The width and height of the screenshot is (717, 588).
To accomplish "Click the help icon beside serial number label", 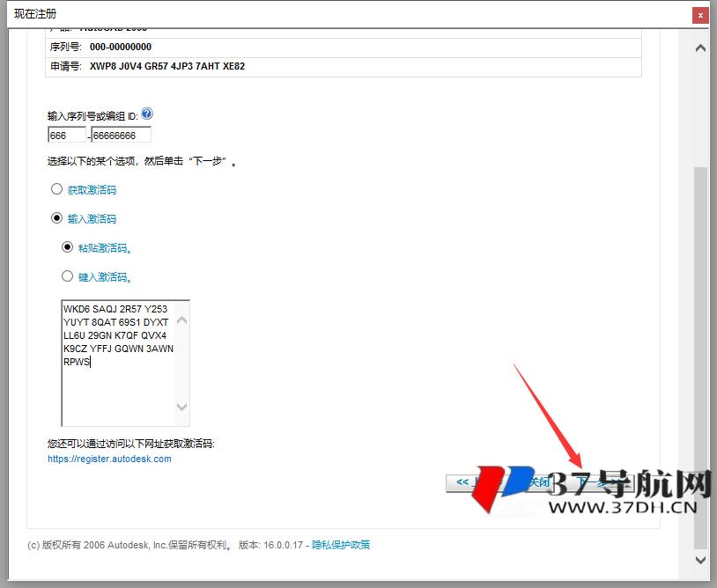I will pyautogui.click(x=146, y=114).
